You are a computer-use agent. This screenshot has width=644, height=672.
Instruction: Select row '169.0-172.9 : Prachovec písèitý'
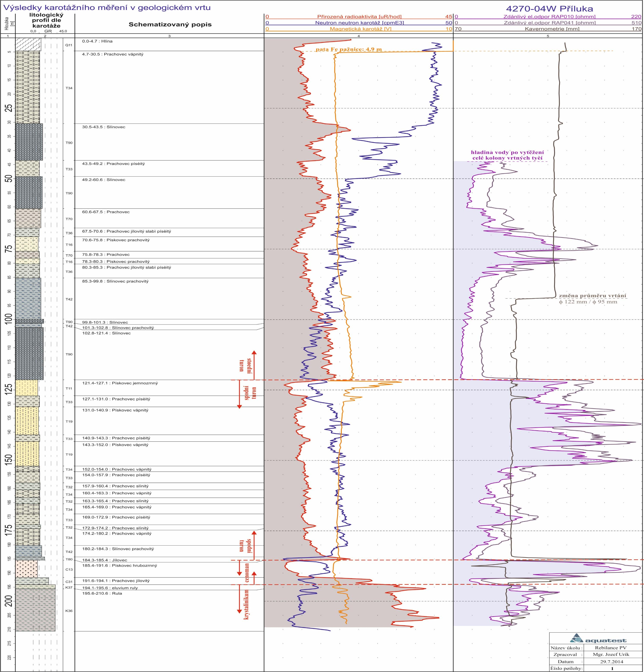(116, 517)
